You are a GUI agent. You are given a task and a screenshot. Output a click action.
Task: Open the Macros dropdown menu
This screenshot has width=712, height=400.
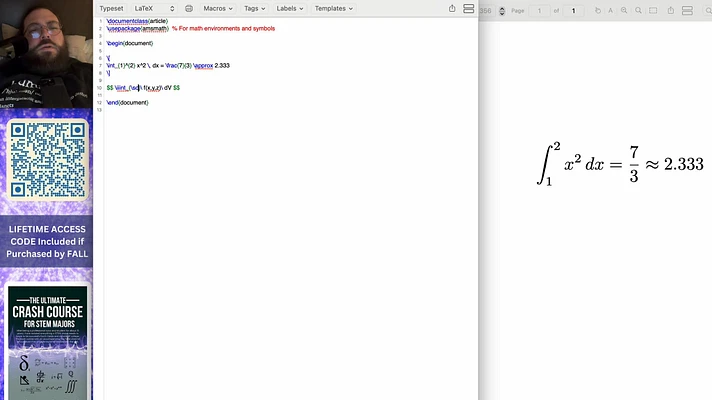(x=218, y=9)
